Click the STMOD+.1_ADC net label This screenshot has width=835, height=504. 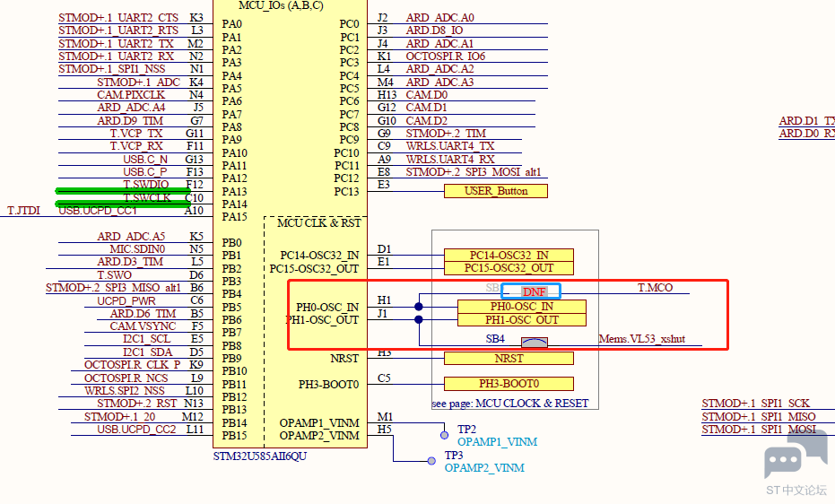point(138,82)
